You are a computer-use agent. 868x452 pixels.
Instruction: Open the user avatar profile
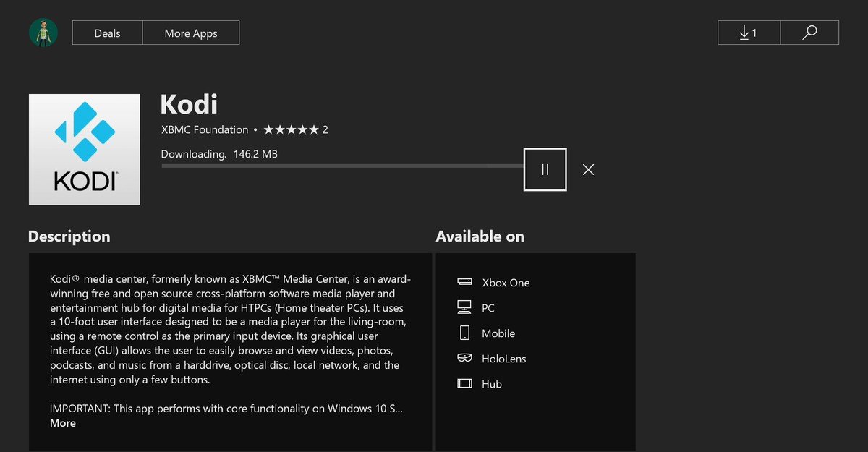click(43, 33)
